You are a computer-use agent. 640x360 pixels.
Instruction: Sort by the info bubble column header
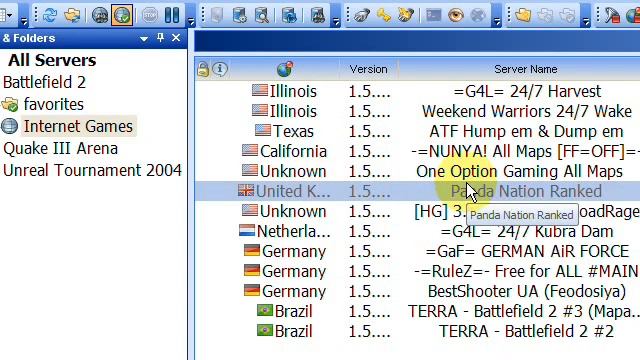tap(220, 69)
